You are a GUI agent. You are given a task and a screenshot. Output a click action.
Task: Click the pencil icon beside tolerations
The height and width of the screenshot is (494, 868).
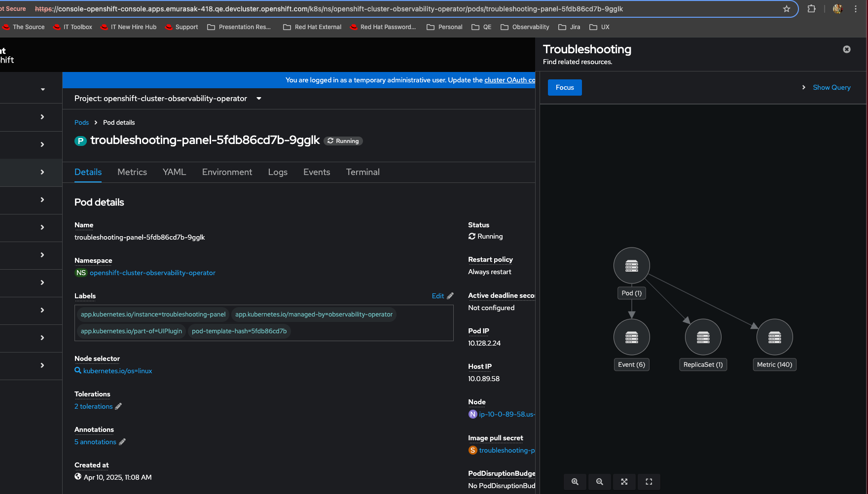(118, 406)
